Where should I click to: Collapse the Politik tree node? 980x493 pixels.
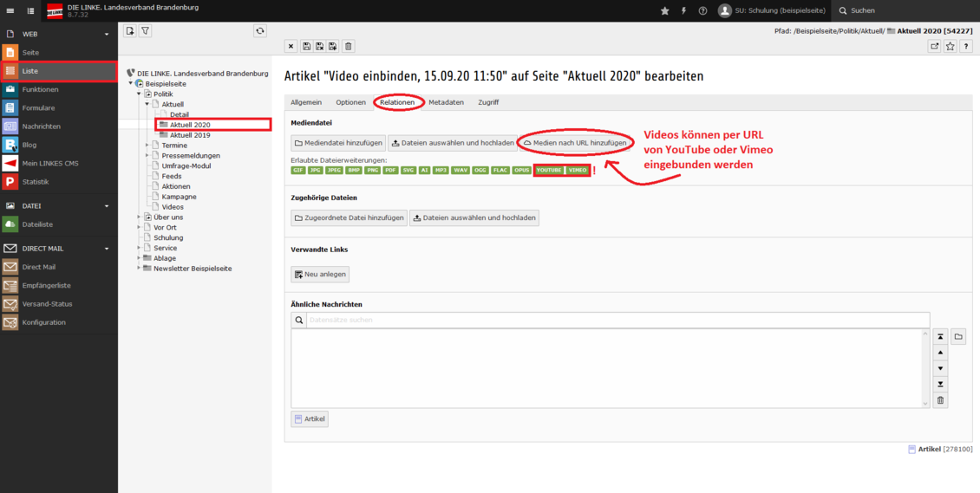[x=139, y=94]
